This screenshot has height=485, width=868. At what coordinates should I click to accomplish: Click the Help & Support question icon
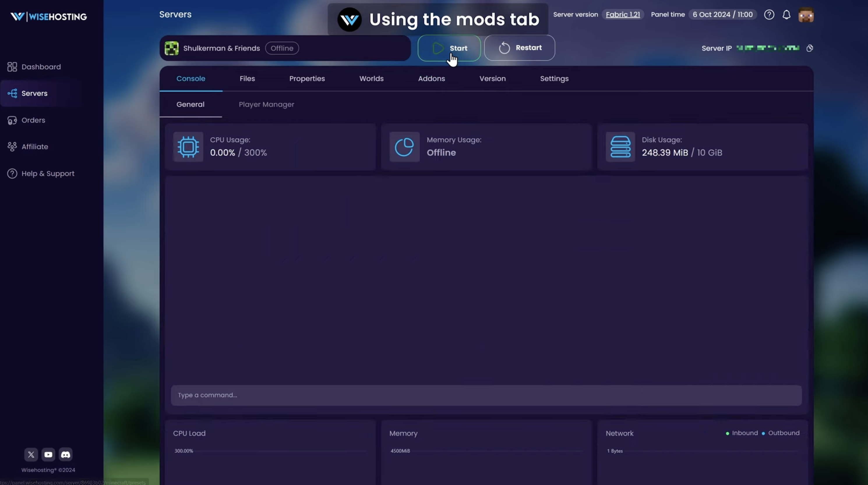(12, 174)
